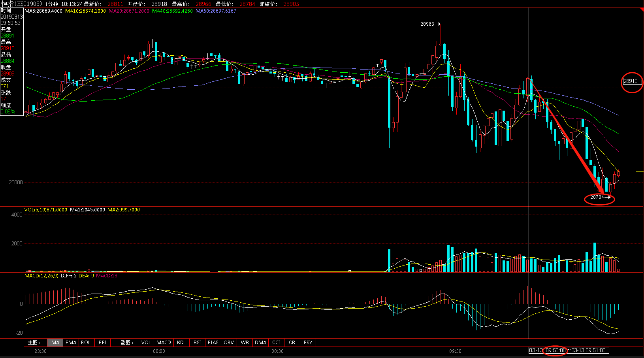Select BIAS sub-chart indicator tab
This screenshot has width=644, height=358.
213,343
